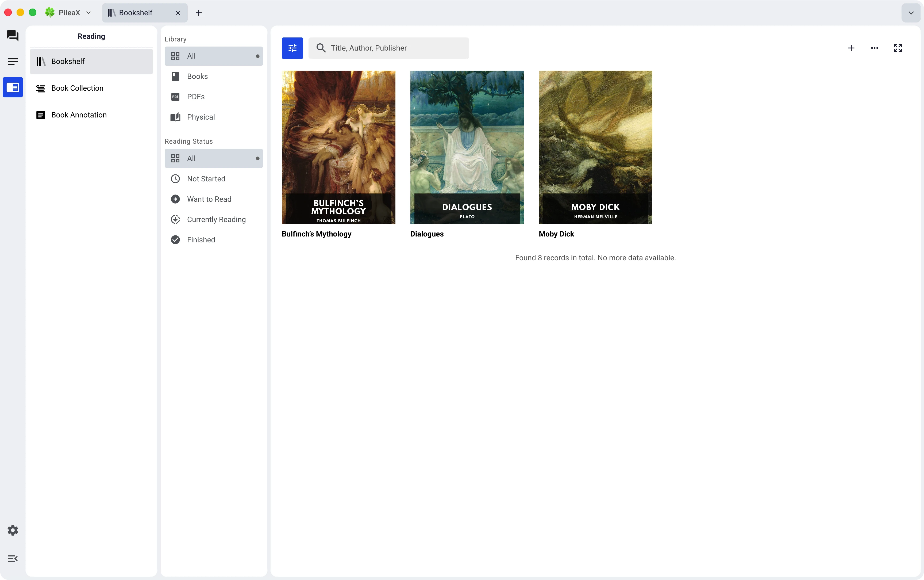Filter by Not Started status
Viewport: 924px width, 580px height.
(214, 179)
